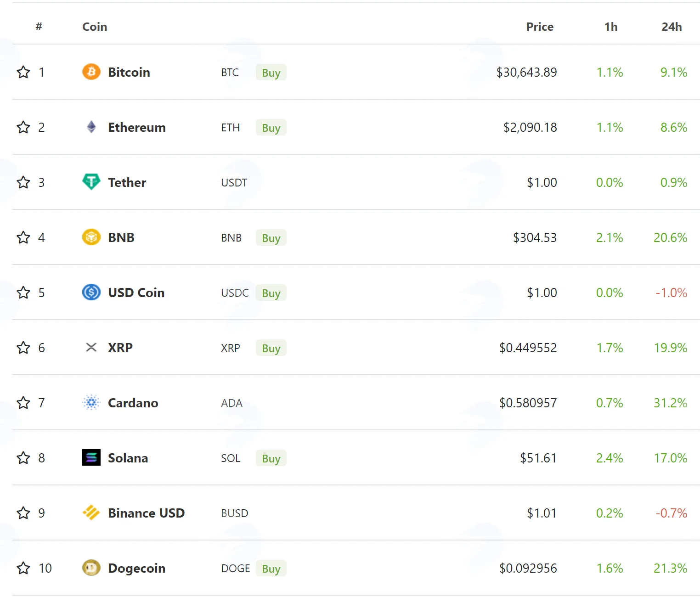Click the Cardano dotted logo icon

click(91, 403)
